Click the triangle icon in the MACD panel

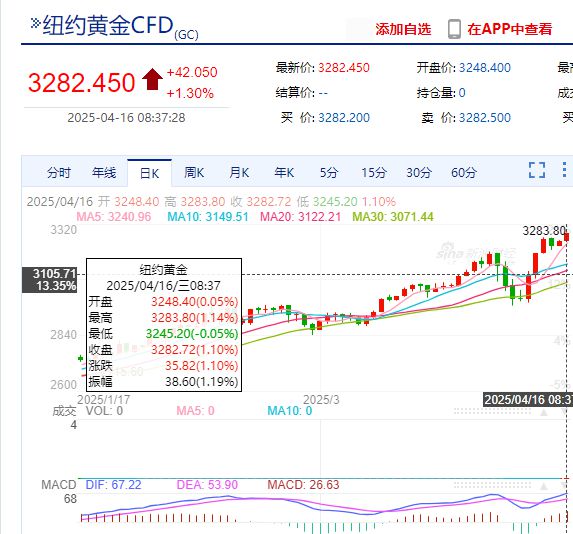544,486
